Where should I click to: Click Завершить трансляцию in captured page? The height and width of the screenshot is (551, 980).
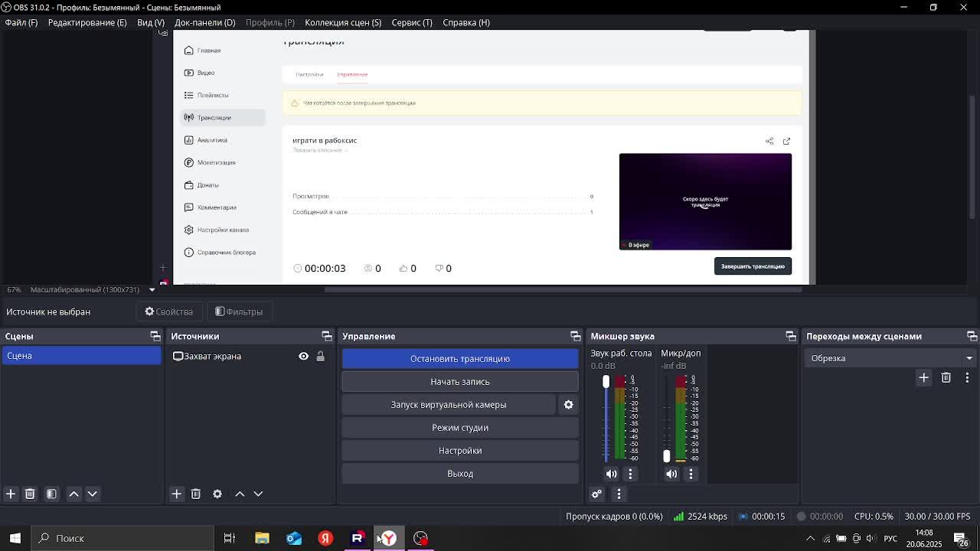[x=753, y=266]
